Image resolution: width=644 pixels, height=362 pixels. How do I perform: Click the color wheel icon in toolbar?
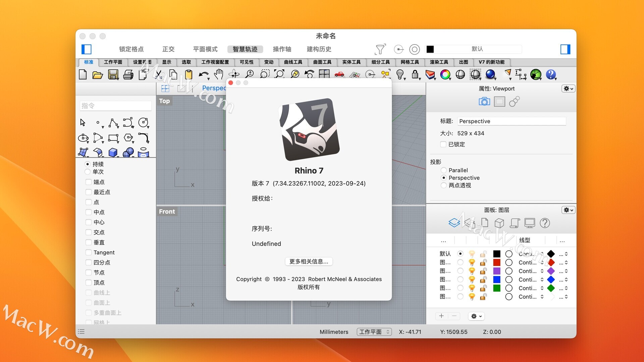point(445,74)
